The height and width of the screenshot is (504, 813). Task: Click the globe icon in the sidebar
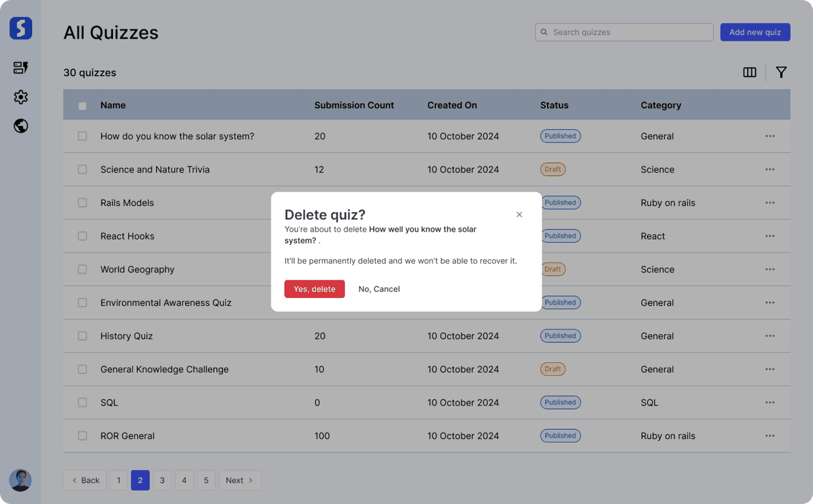pos(20,126)
